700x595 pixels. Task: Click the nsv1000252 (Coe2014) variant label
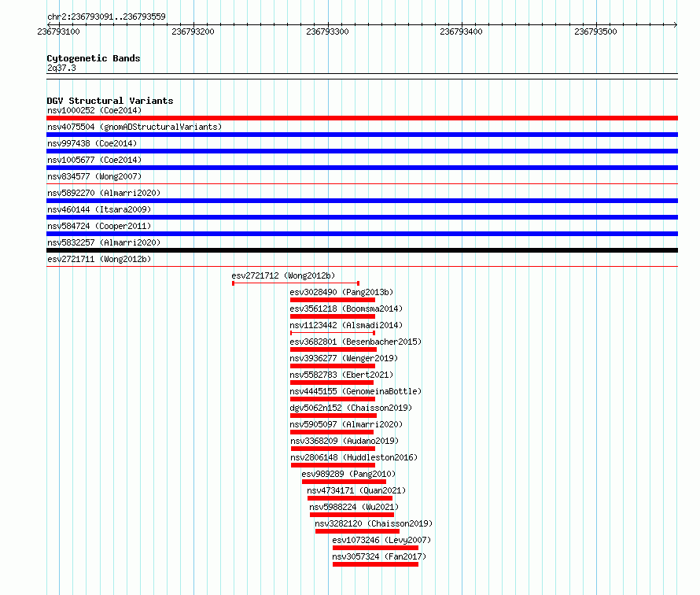point(94,110)
